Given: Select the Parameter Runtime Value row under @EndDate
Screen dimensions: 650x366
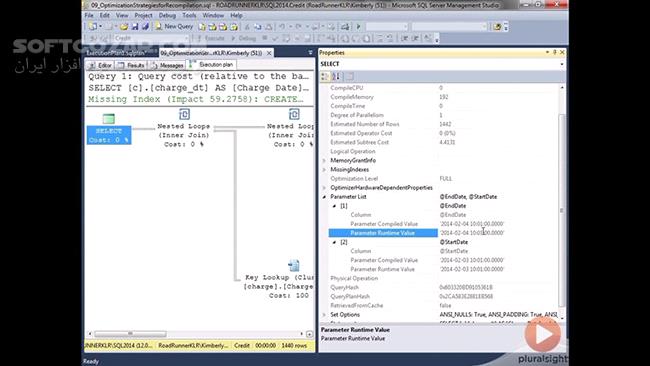Looking at the screenshot, I should tap(444, 233).
